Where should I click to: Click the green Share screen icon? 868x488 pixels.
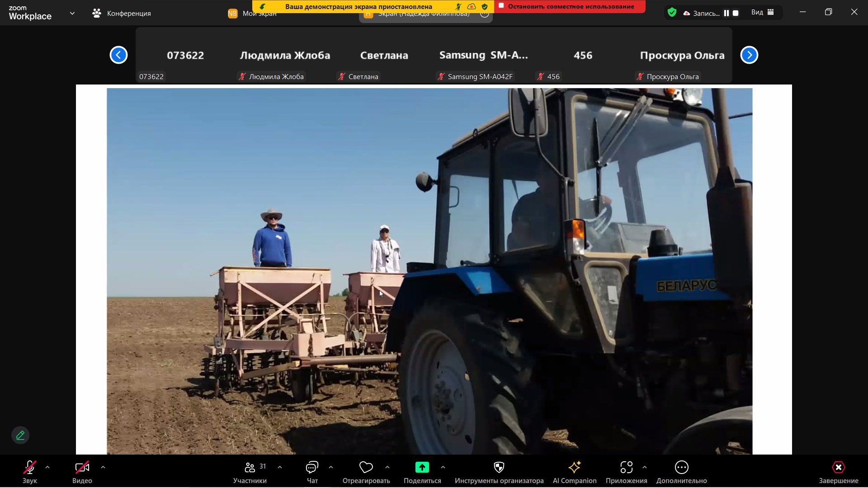422,467
